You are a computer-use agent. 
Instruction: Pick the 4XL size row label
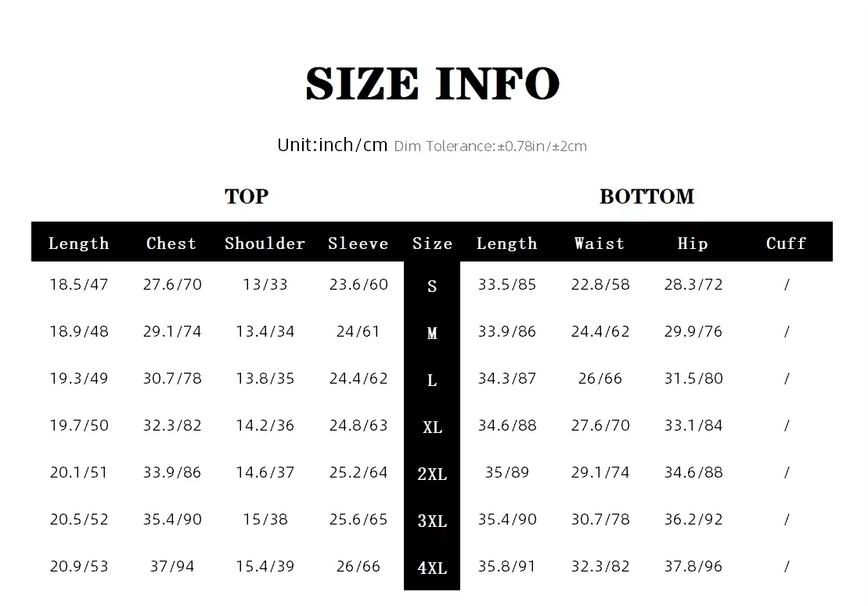(432, 568)
